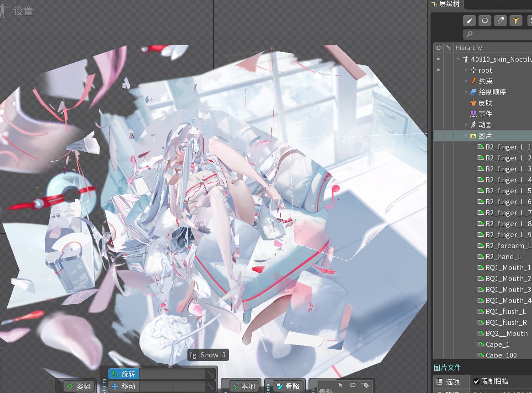Click the rotate key icon beside 旋转
Viewport: 532px width, 393px height.
(210, 374)
